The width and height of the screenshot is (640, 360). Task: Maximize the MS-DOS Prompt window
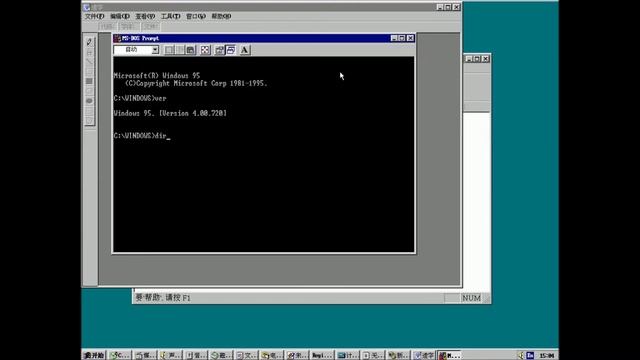402,38
